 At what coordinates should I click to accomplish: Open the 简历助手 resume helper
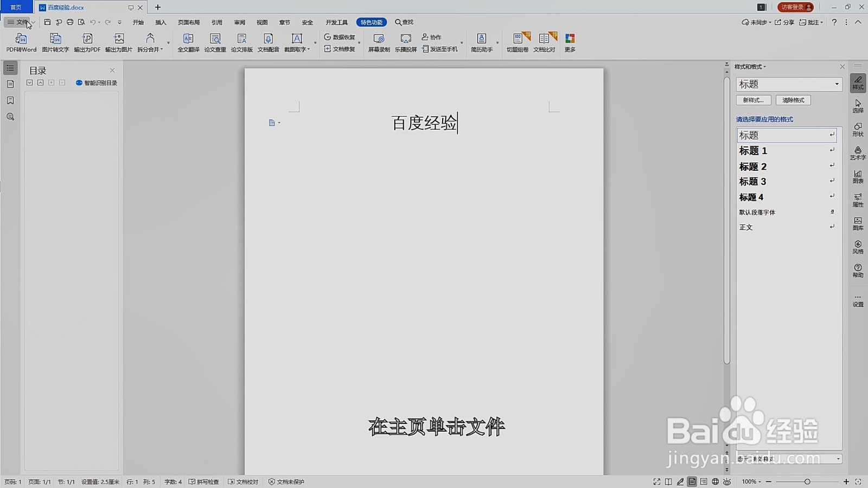(482, 43)
